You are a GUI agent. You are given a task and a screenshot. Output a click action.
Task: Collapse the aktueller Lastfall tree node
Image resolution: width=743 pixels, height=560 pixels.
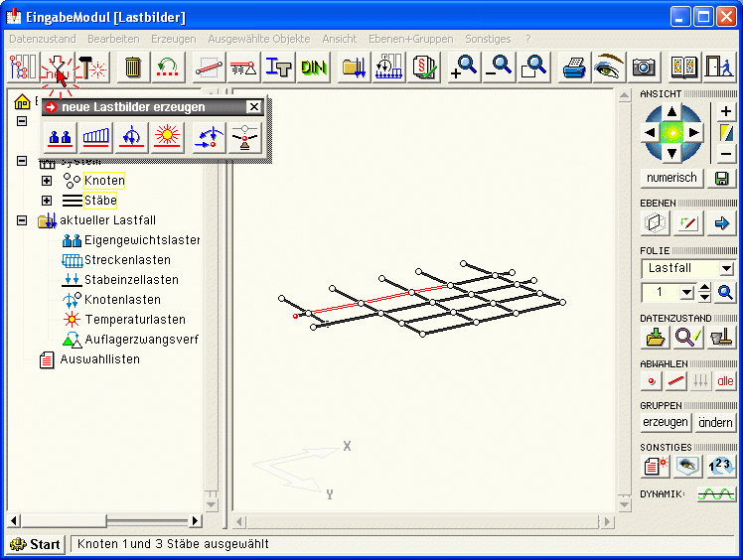(22, 220)
